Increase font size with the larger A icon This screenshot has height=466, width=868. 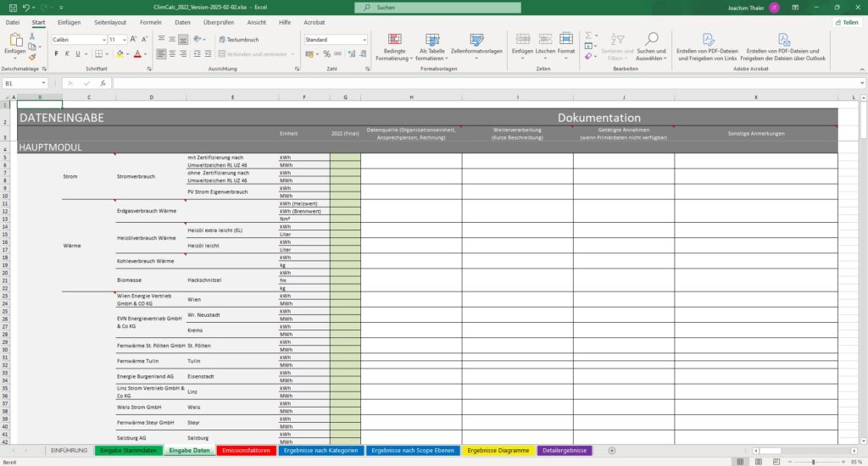pyautogui.click(x=133, y=39)
